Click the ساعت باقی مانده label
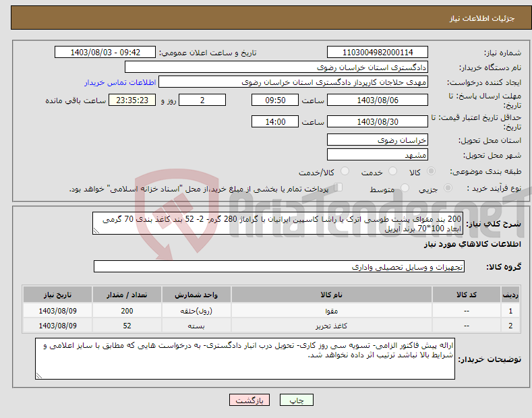532x418 pixels. click(x=76, y=100)
